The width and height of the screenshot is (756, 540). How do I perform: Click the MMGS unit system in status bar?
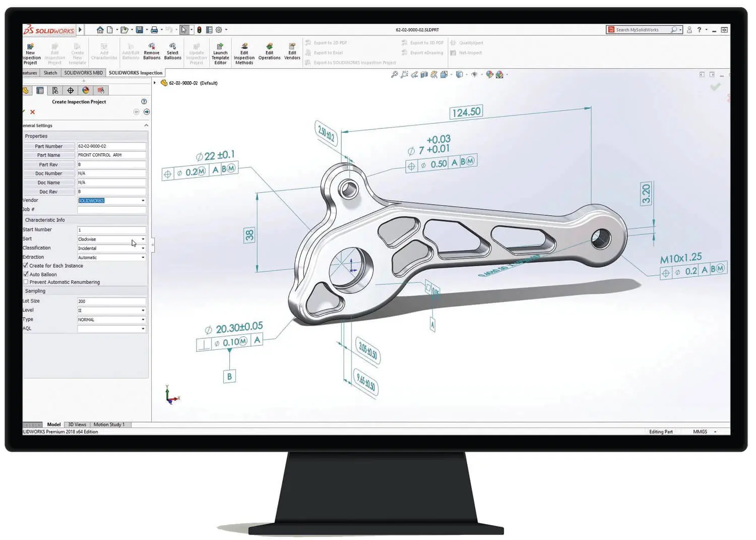point(700,432)
